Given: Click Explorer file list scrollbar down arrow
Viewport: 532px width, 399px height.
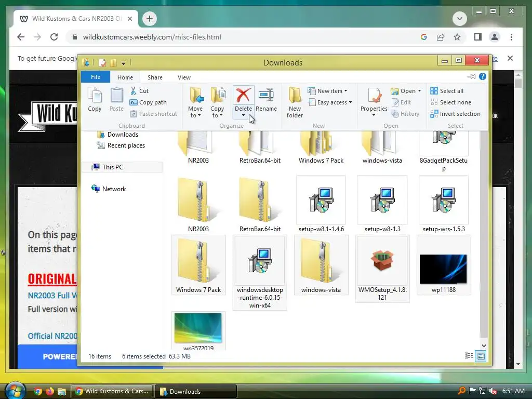Looking at the screenshot, I should 484,345.
